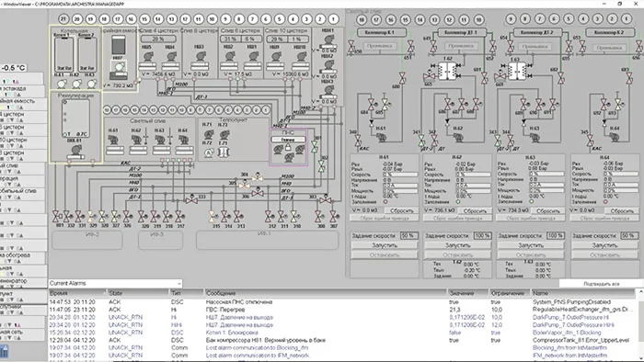Select yellow valve 329 in bottom row
Screen dimensions: 644x362
coord(91,216)
